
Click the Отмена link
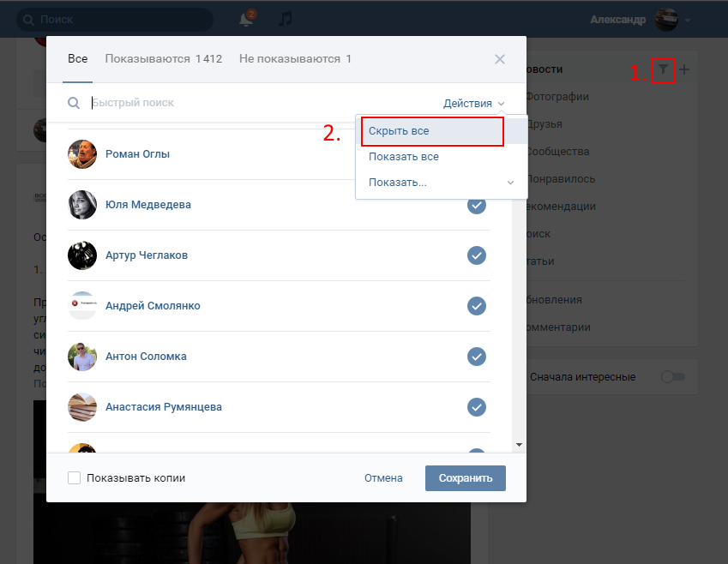383,478
